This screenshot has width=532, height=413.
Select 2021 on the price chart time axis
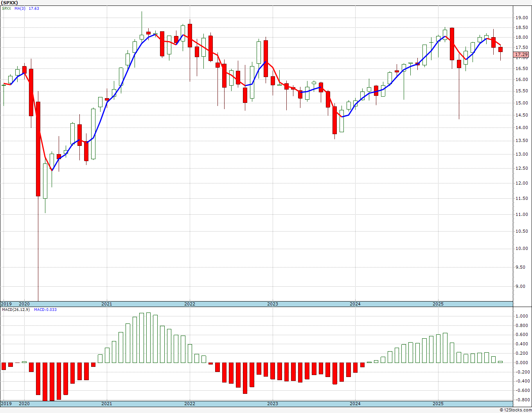pyautogui.click(x=107, y=304)
